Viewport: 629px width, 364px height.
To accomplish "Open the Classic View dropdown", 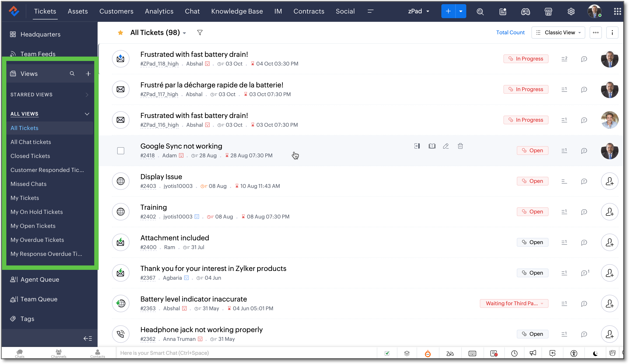I will coord(558,33).
